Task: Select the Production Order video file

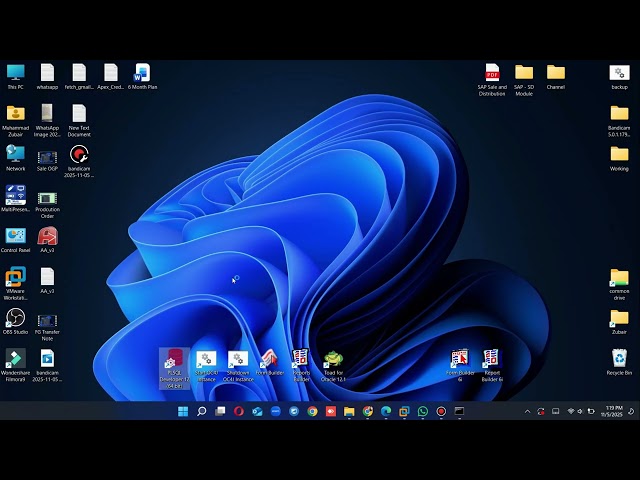Action: (47, 205)
